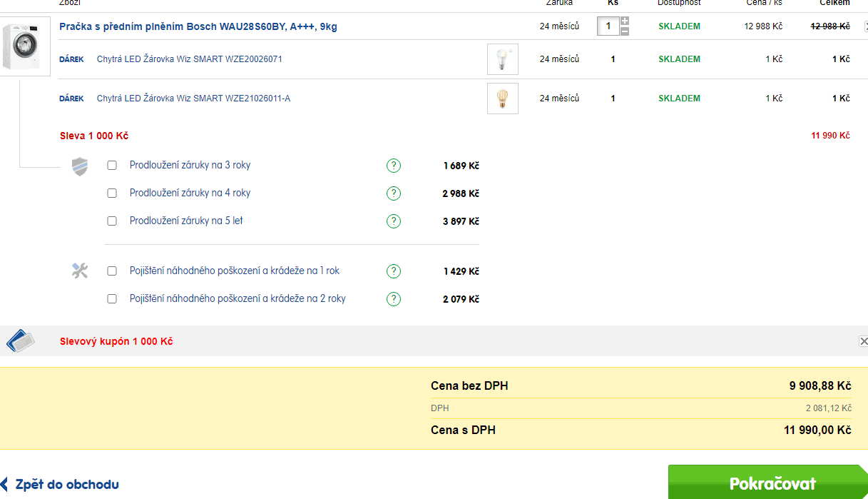Click Prodloužení záruky na 5 let label

click(186, 221)
